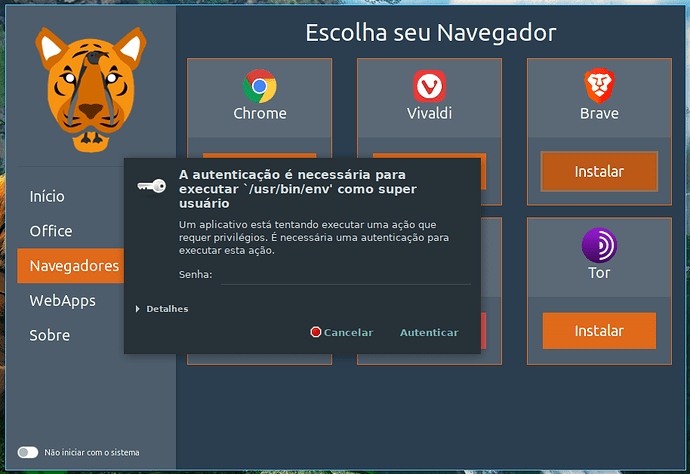690x474 pixels.
Task: Click the Chrome browser icon
Action: click(260, 86)
